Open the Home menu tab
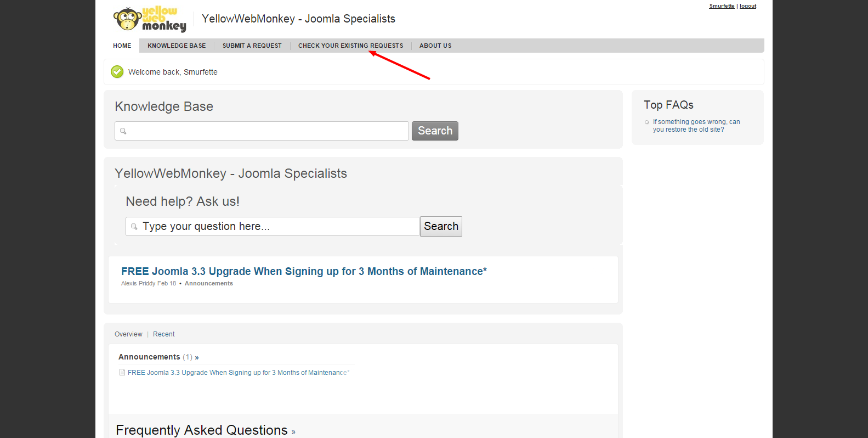 [x=122, y=46]
